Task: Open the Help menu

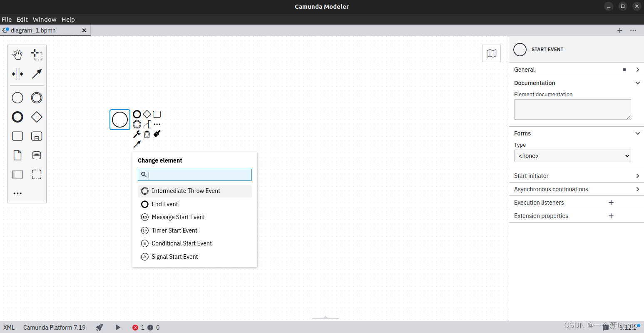Action: [68, 20]
